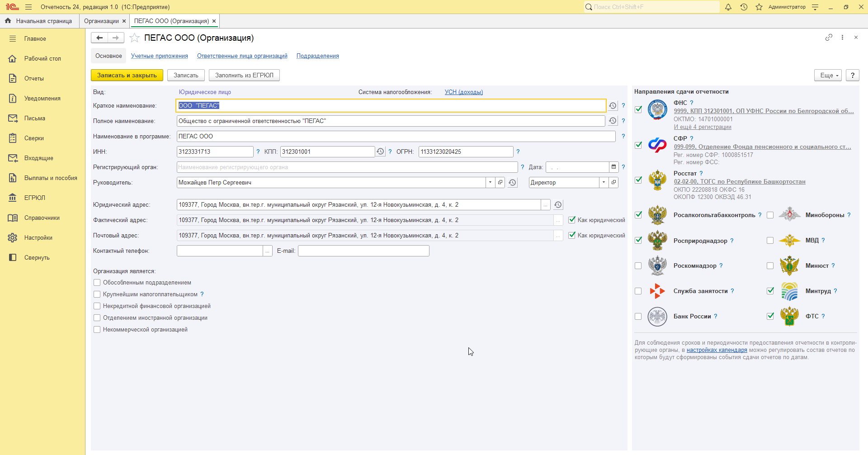Check Обособленным подразделением option
Image resolution: width=868 pixels, height=455 pixels.
coord(97,283)
